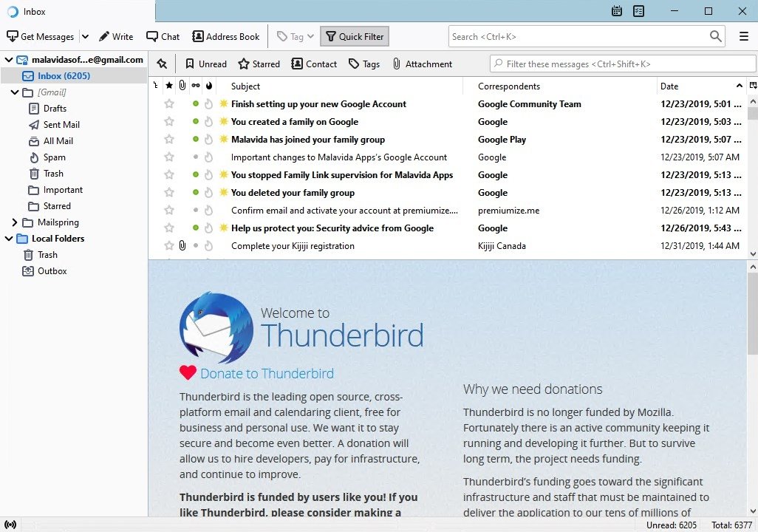Image resolution: width=758 pixels, height=532 pixels.
Task: Click the Thunderbird logo image
Action: 216,327
